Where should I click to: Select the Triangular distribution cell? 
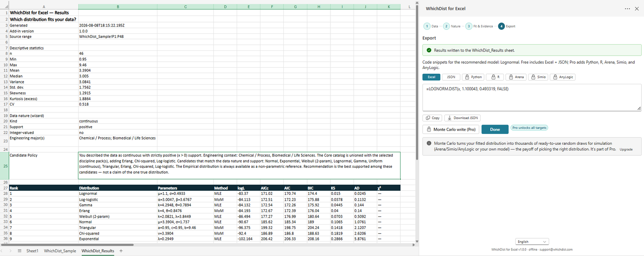pos(118,228)
